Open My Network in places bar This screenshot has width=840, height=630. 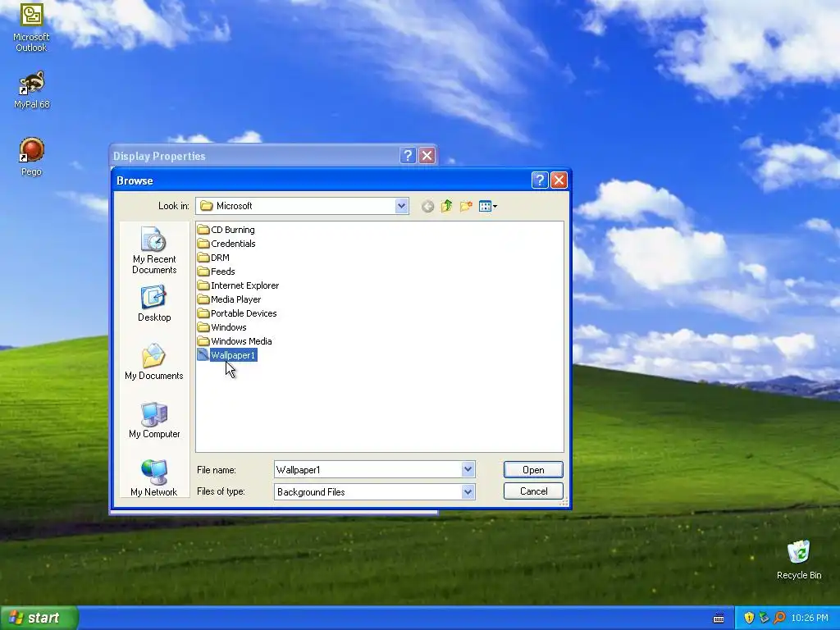tap(154, 478)
